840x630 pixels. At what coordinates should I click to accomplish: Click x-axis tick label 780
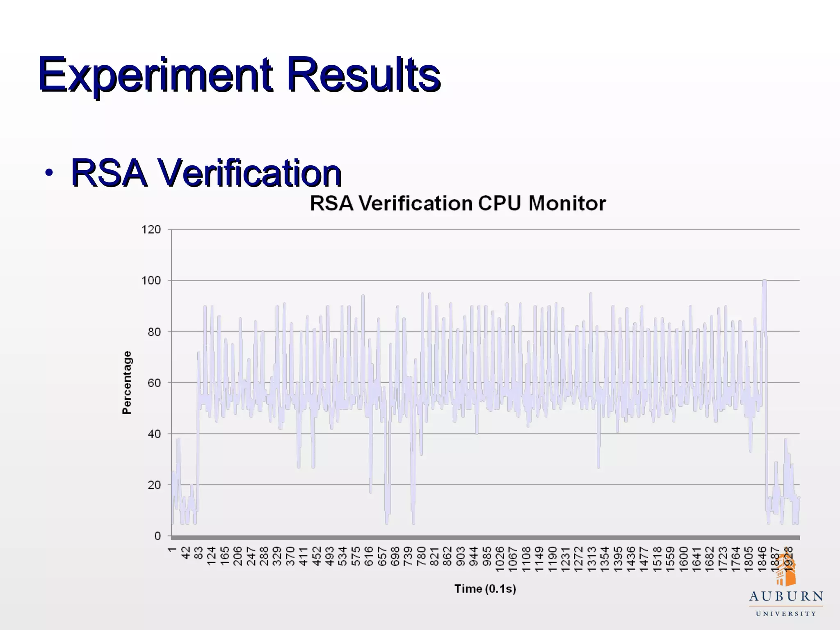(422, 556)
